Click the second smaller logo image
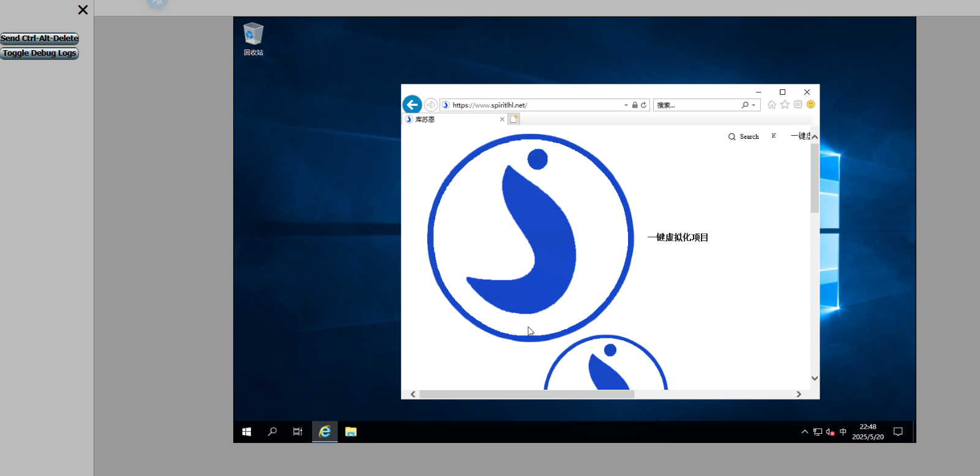 click(x=605, y=362)
